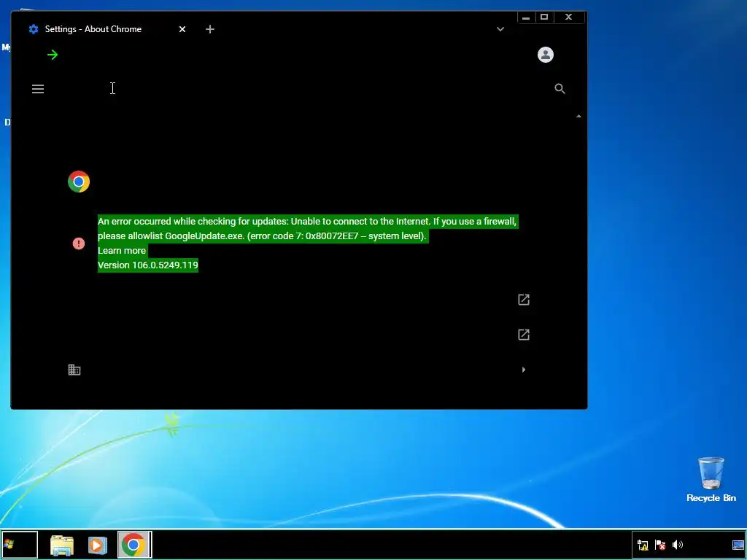Image resolution: width=747 pixels, height=560 pixels.
Task: Select the Recycle Bin desktop icon
Action: coord(711,480)
